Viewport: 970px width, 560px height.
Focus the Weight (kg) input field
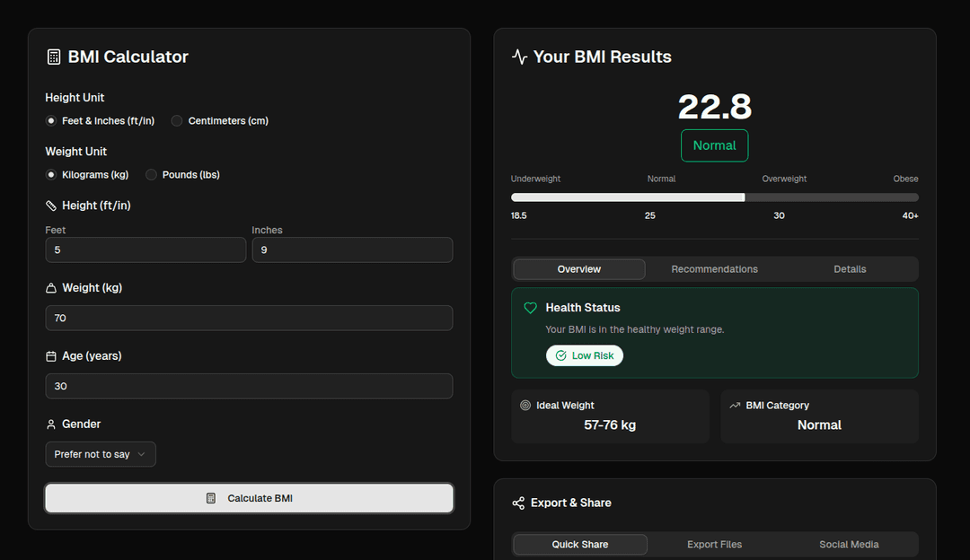coord(249,318)
